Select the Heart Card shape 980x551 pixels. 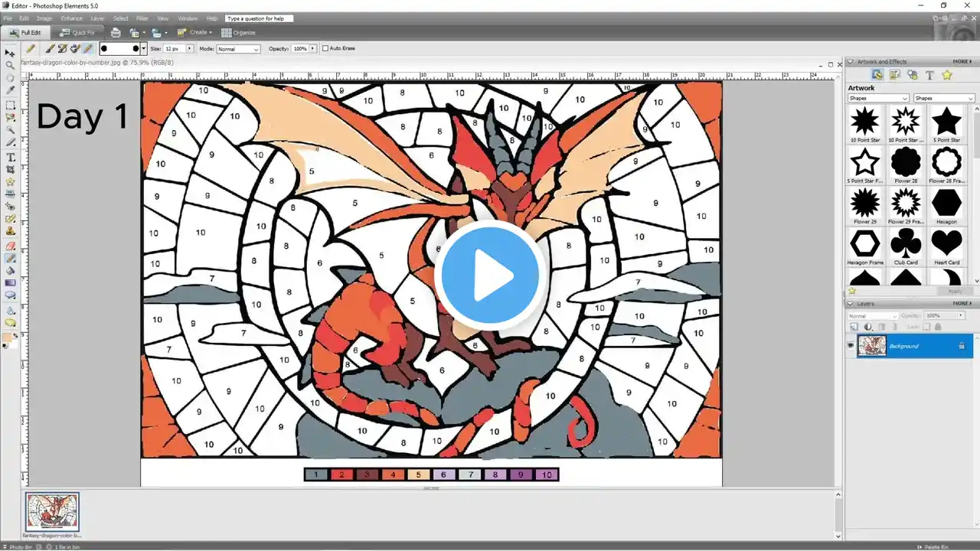946,243
